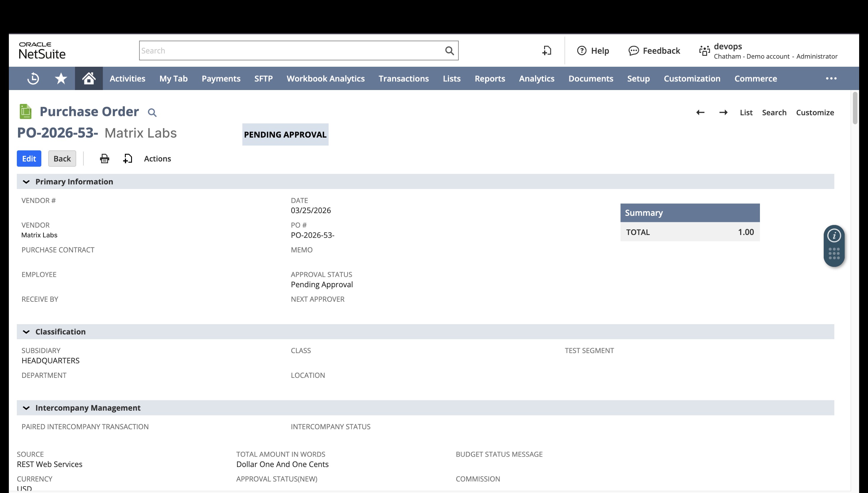Click the green Purchase Order record icon

pos(25,112)
